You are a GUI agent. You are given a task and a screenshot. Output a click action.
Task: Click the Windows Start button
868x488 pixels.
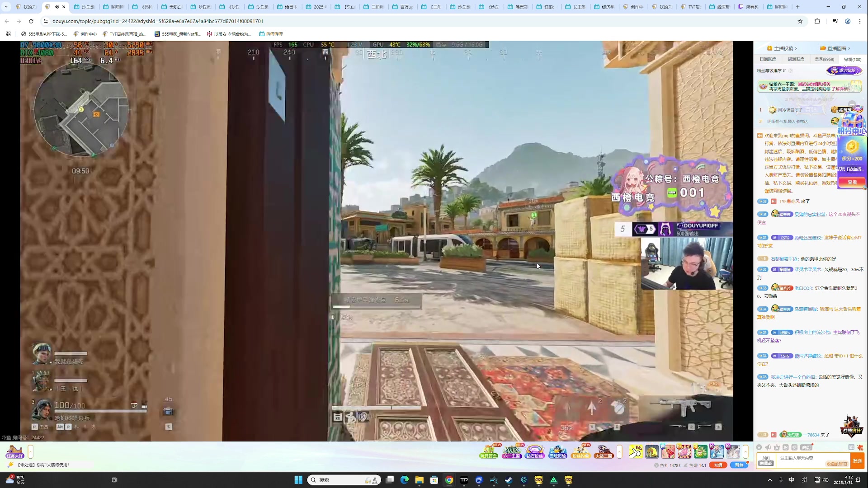coord(298,480)
